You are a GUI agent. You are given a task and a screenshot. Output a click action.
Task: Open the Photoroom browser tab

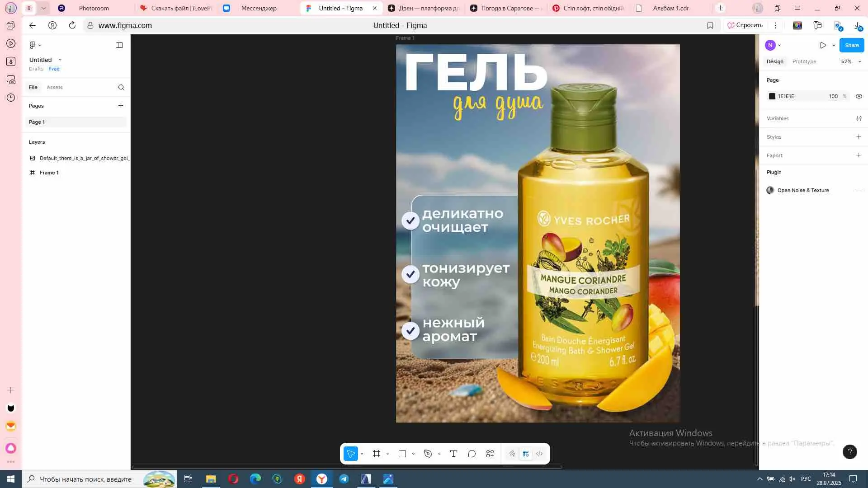[x=94, y=8]
